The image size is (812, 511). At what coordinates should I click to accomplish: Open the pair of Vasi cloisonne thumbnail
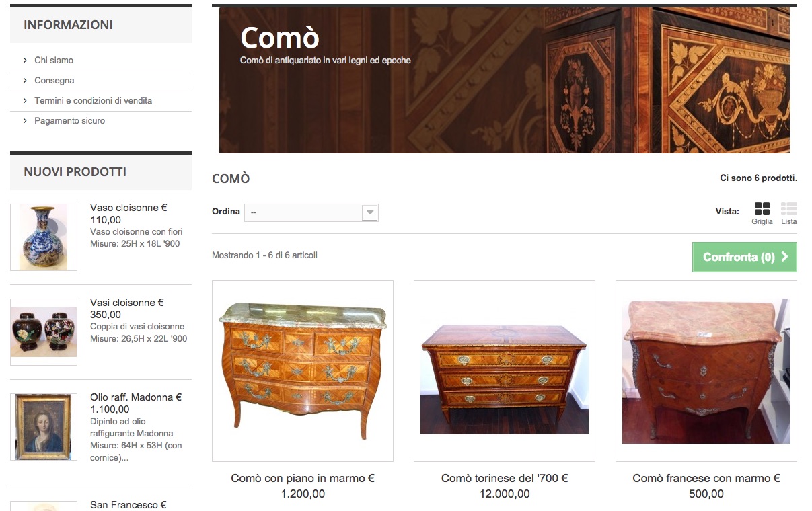tap(44, 332)
